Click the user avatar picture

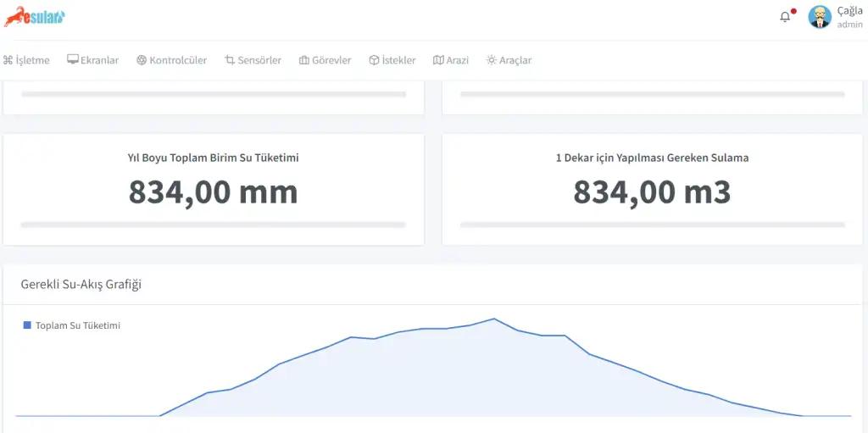[820, 17]
